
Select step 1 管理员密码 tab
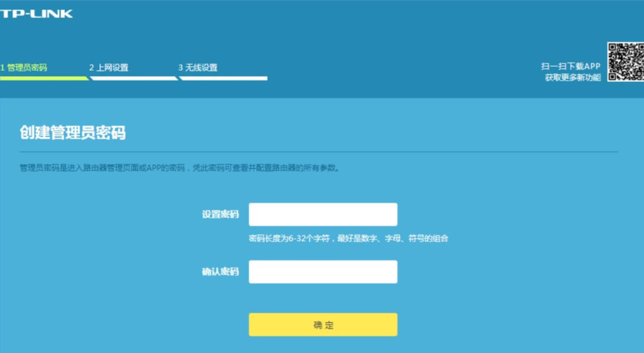click(x=24, y=68)
